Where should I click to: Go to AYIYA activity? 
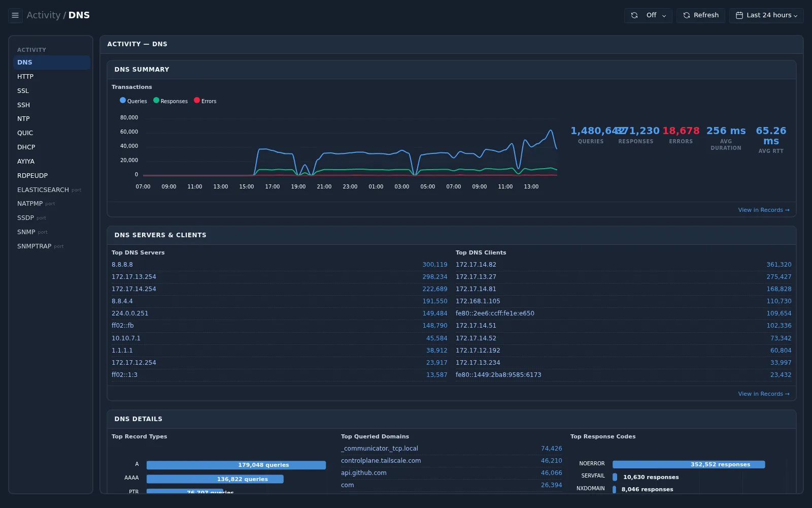52,162
